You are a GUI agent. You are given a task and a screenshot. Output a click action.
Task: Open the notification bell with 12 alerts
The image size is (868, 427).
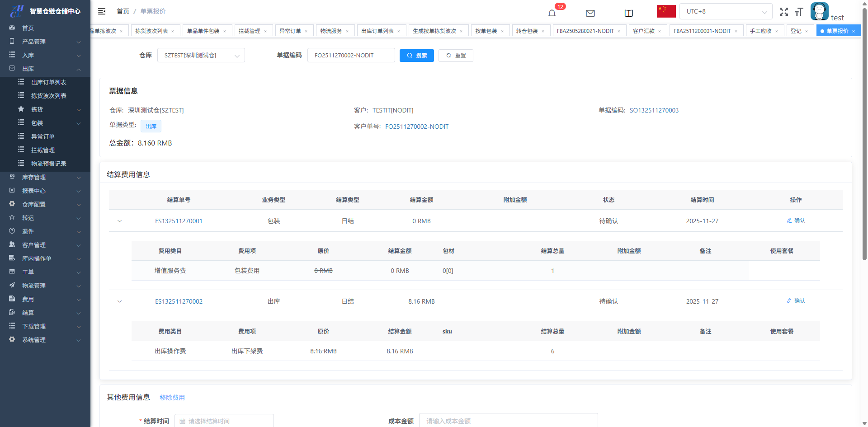pyautogui.click(x=552, y=13)
